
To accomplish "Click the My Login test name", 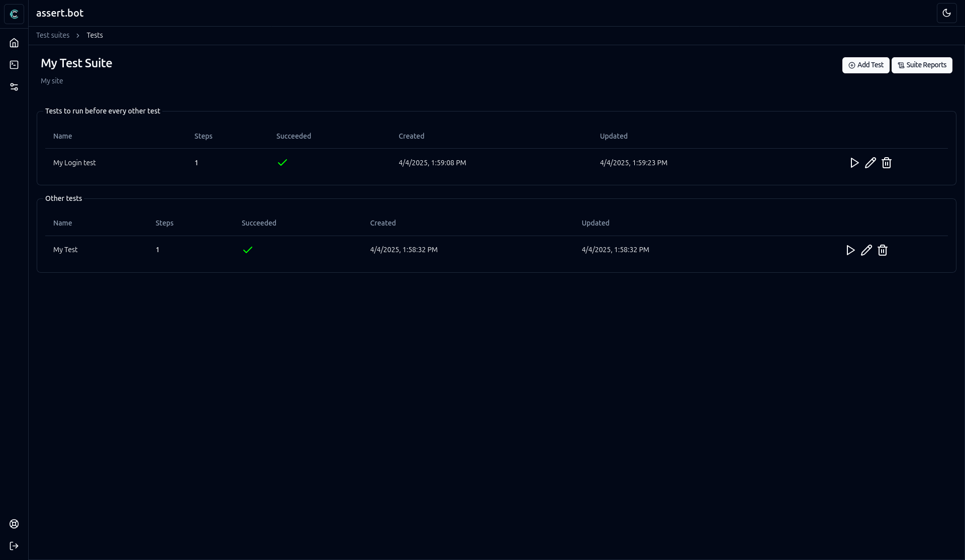I will click(74, 163).
